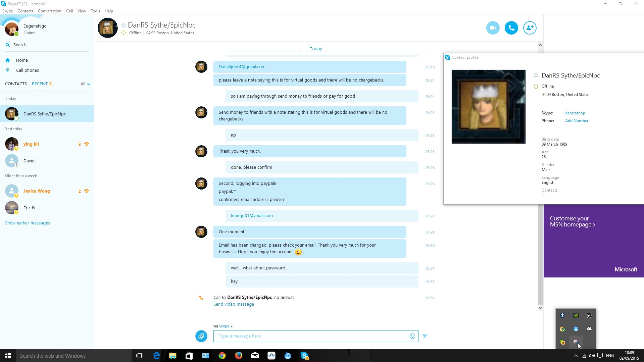Open the network Wi-Fi tray icon
644x362 pixels.
(x=584, y=356)
